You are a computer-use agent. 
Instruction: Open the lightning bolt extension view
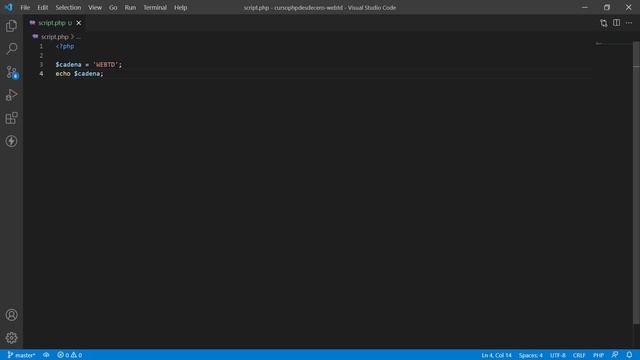click(x=11, y=141)
